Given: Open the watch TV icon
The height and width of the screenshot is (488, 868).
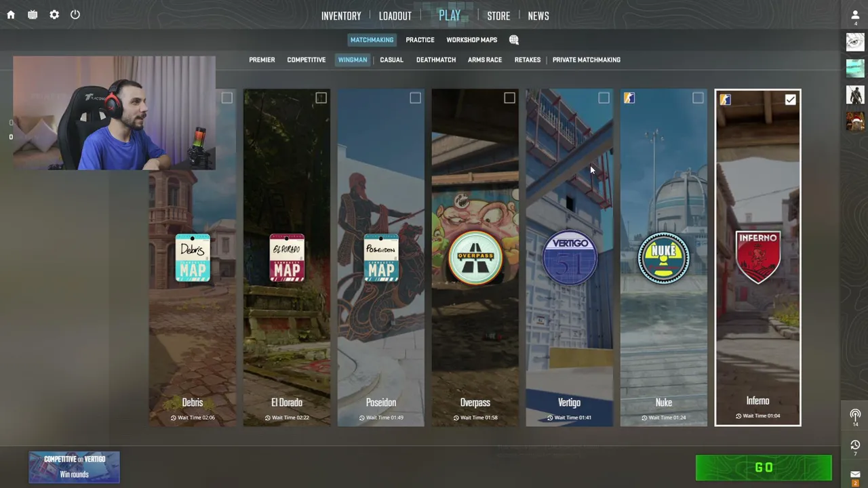Looking at the screenshot, I should (33, 15).
